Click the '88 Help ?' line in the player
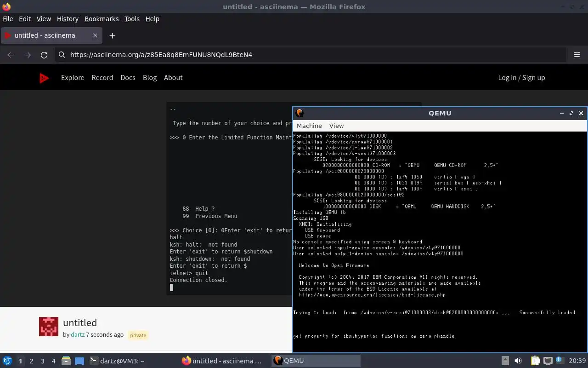This screenshot has height=368, width=588. tap(198, 209)
